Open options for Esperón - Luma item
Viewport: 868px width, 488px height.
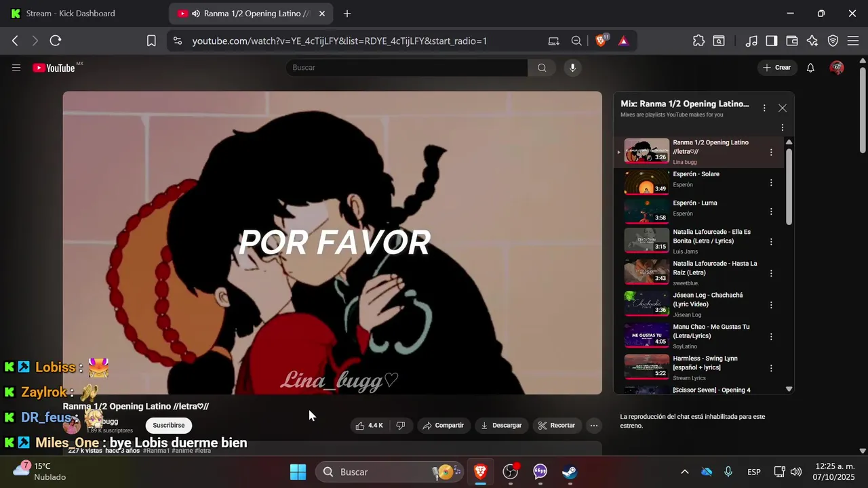point(771,211)
